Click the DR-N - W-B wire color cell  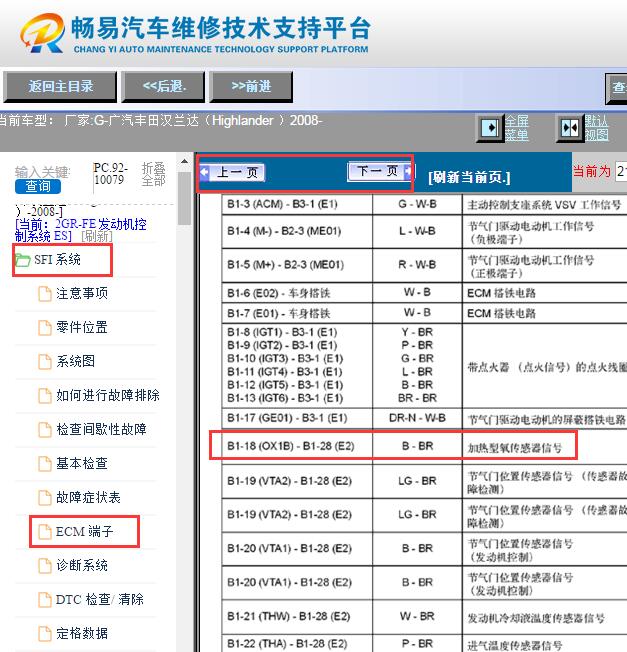coord(417,418)
